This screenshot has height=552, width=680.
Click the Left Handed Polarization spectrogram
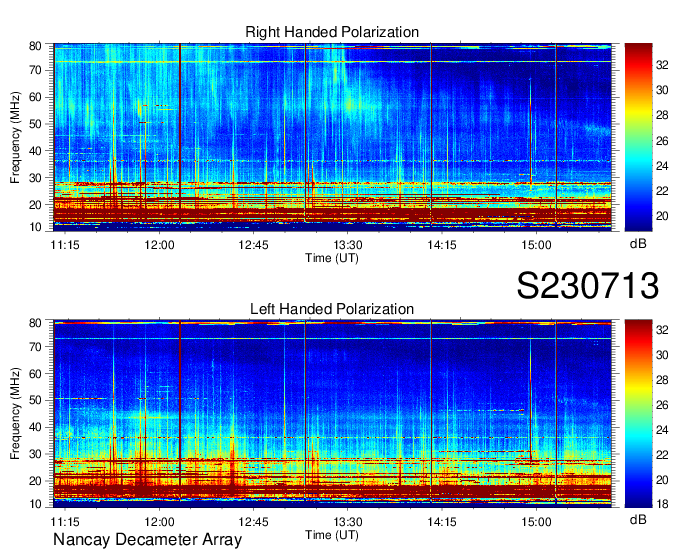[x=332, y=413]
